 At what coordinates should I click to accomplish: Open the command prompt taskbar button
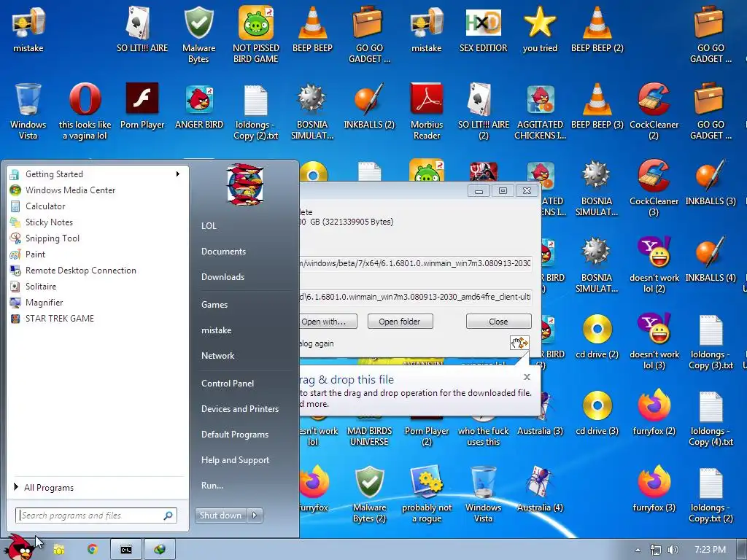coord(126,550)
